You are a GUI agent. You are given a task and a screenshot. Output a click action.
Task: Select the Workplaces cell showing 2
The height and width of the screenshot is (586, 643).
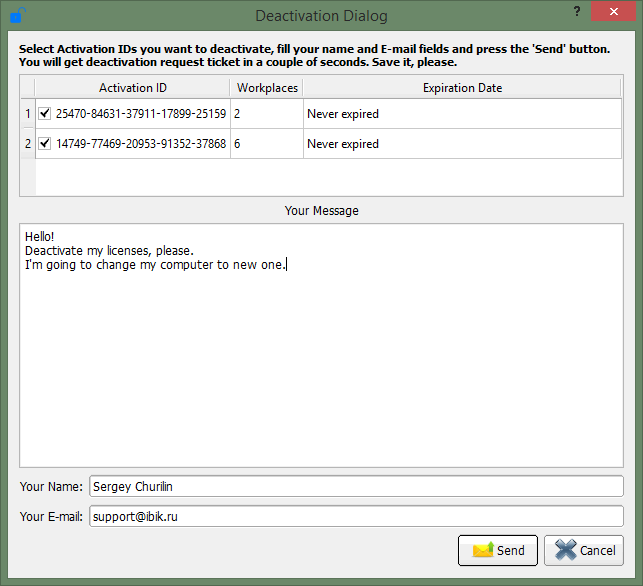266,114
